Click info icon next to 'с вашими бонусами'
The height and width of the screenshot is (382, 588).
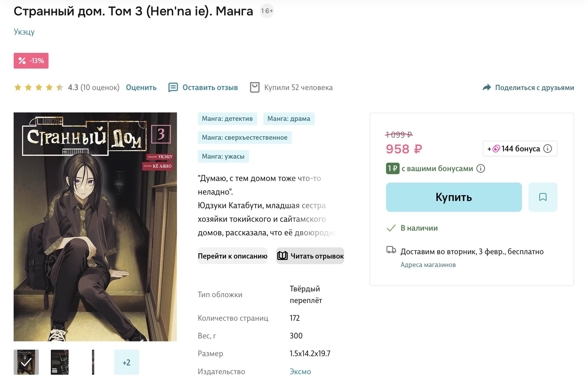[481, 168]
